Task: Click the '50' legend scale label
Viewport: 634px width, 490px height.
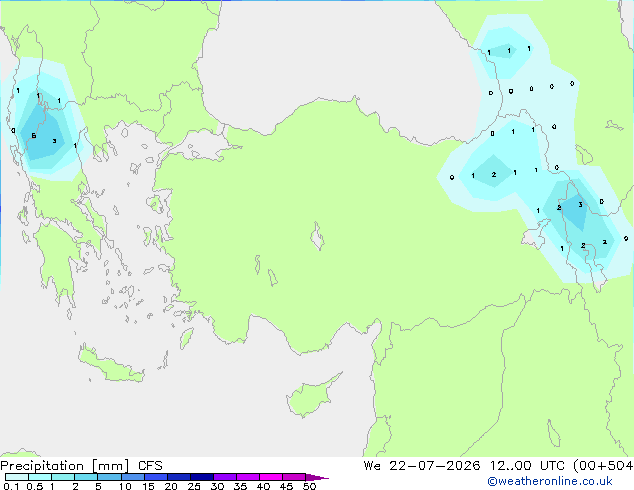Action: [309, 486]
